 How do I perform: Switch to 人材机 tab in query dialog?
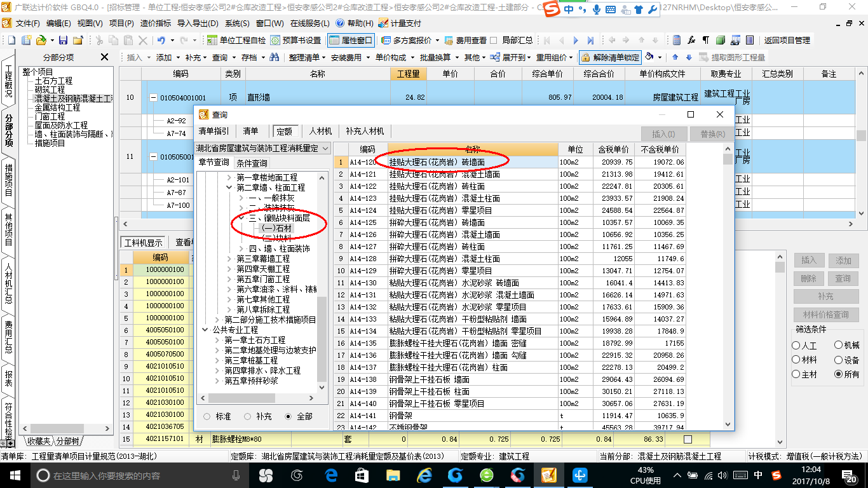(320, 132)
